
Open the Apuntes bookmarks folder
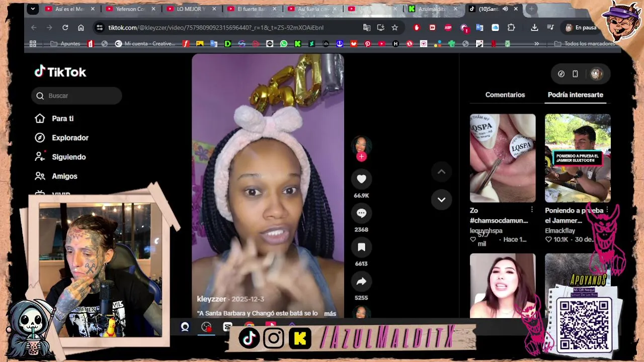65,44
